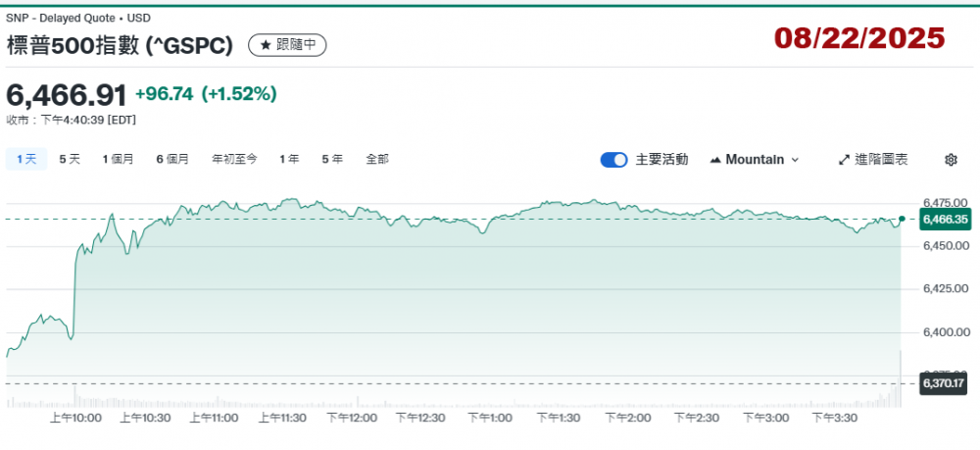Switch the chart to 1年 range
This screenshot has width=980, height=450.
coord(289,159)
